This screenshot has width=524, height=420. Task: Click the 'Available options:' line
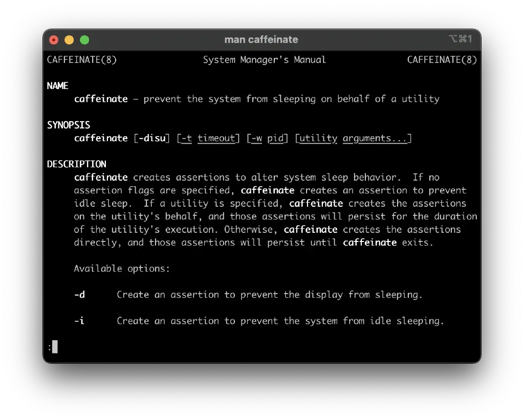coord(122,269)
